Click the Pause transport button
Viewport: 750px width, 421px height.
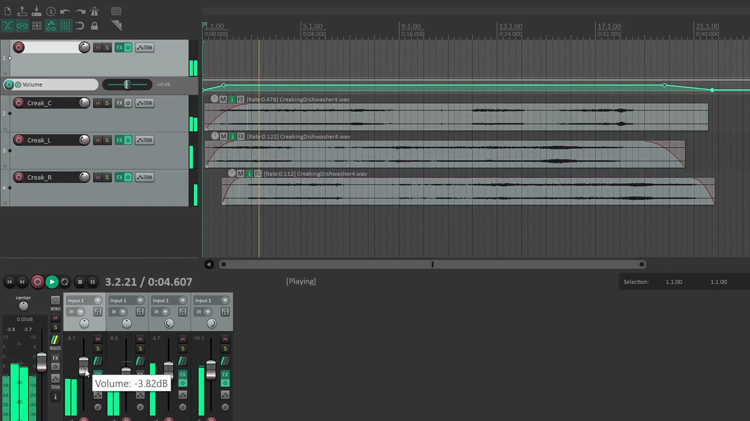click(x=93, y=282)
